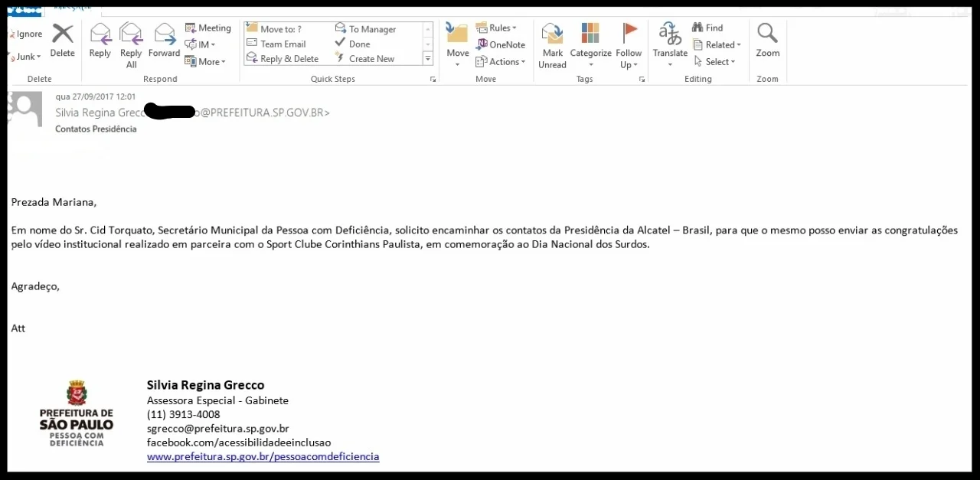The width and height of the screenshot is (980, 480).
Task: Click sender name Silvia Regina Grecco
Action: point(100,113)
